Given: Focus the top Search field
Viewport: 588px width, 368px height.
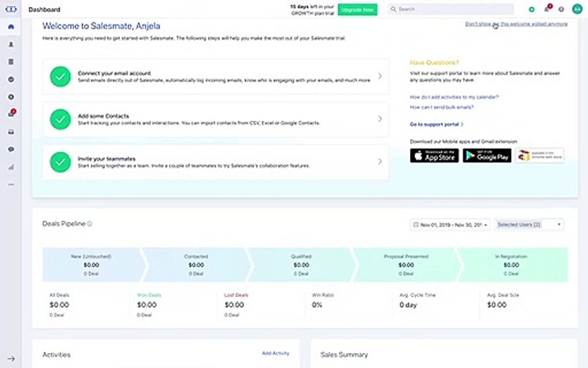Looking at the screenshot, I should pyautogui.click(x=450, y=9).
